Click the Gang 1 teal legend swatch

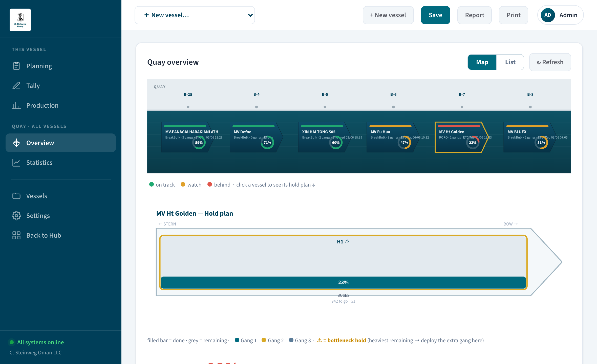[237, 340]
